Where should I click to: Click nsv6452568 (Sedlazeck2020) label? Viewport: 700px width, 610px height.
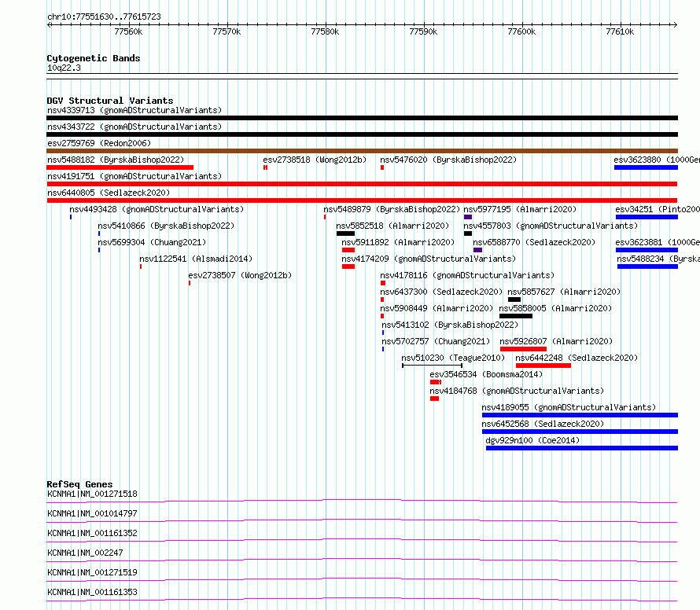click(x=543, y=424)
